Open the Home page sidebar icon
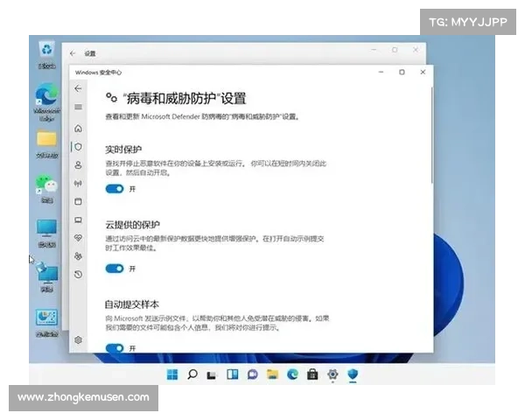 click(x=78, y=129)
